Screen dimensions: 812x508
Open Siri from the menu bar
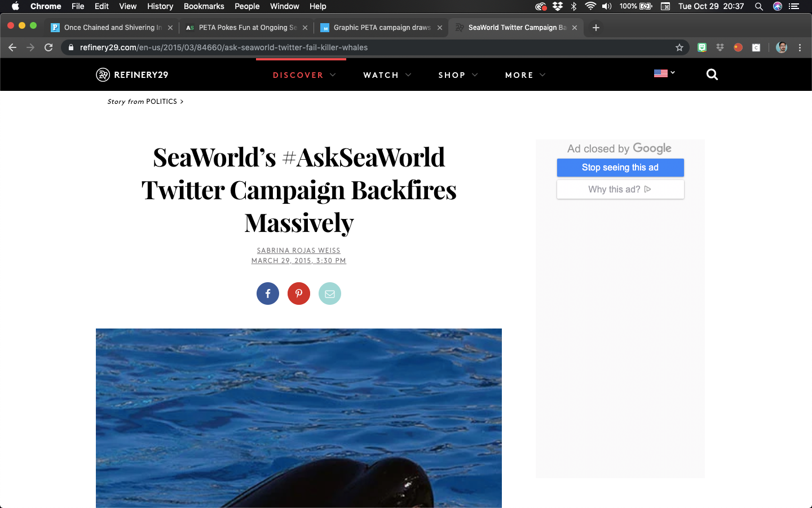click(778, 6)
